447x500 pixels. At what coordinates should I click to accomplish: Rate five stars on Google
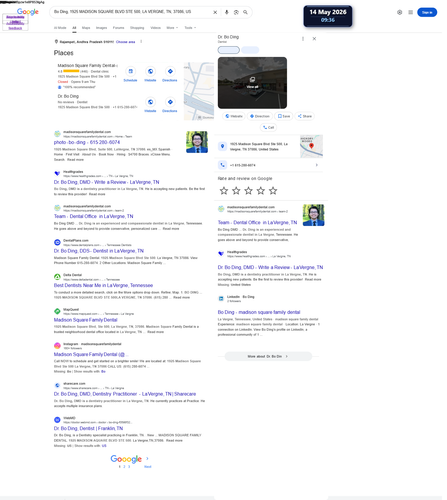(x=273, y=191)
